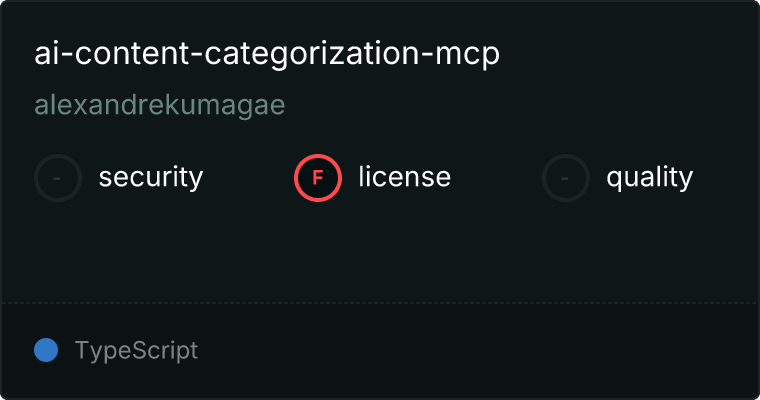This screenshot has width=760, height=400.
Task: Click the letter F inside the red circle
Action: 318,178
